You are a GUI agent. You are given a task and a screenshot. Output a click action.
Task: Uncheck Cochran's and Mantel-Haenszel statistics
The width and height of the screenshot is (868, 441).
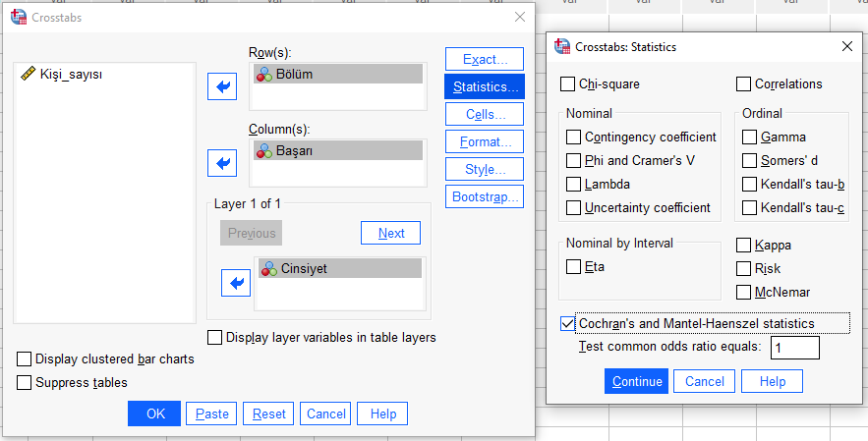568,323
